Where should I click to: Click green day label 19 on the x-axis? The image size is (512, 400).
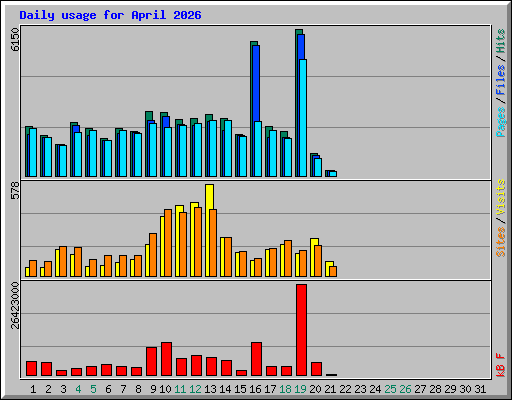(x=300, y=389)
